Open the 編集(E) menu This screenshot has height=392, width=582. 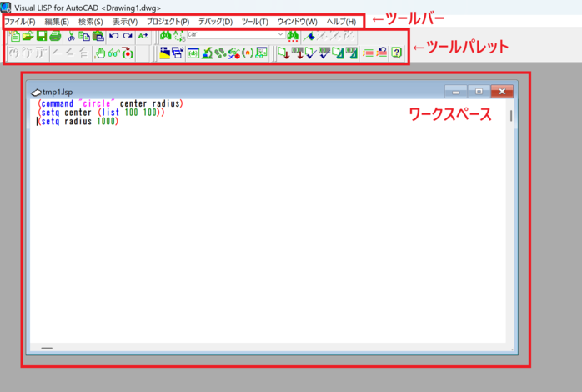tap(57, 22)
